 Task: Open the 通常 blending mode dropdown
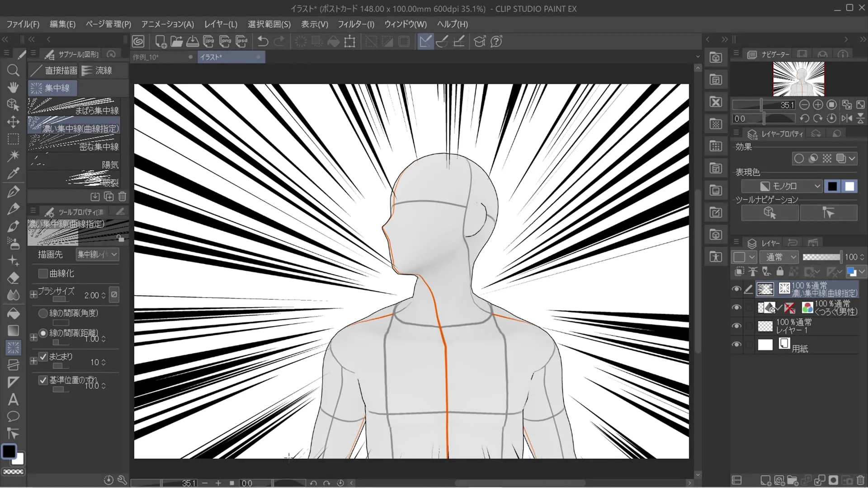point(780,257)
